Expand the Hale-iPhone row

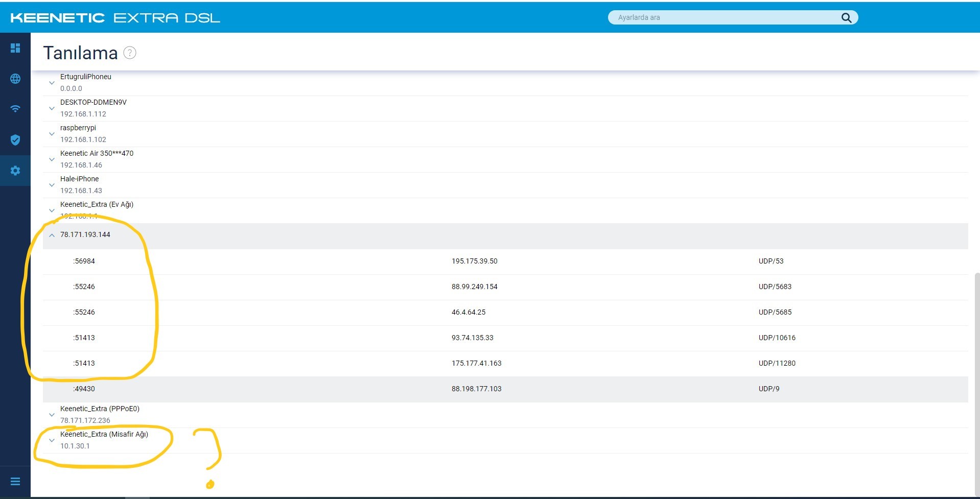[x=52, y=185]
